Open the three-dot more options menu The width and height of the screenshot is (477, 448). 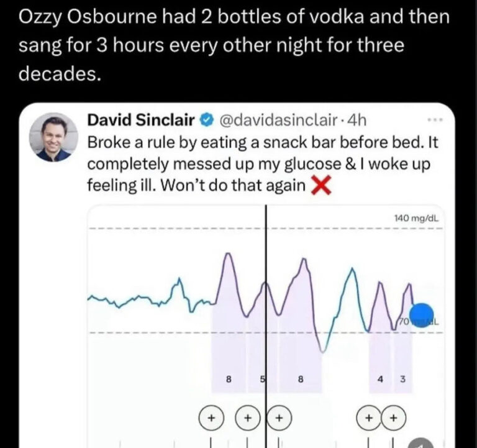pos(435,120)
